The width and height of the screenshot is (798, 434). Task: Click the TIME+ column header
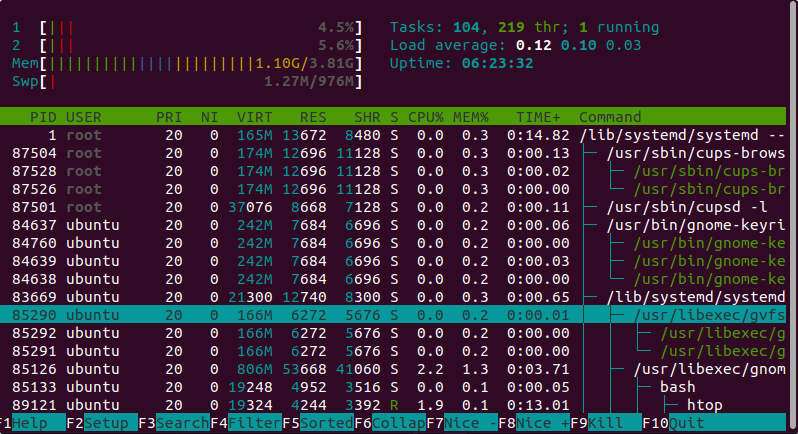538,118
